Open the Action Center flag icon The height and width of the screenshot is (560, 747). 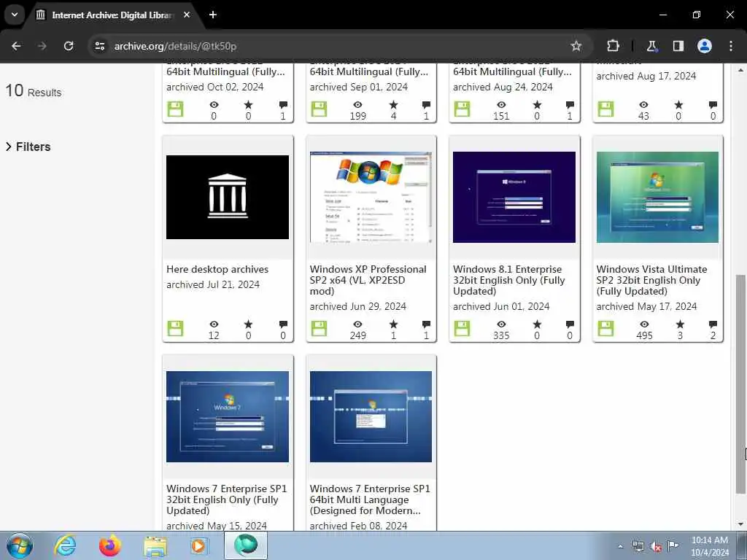[673, 546]
